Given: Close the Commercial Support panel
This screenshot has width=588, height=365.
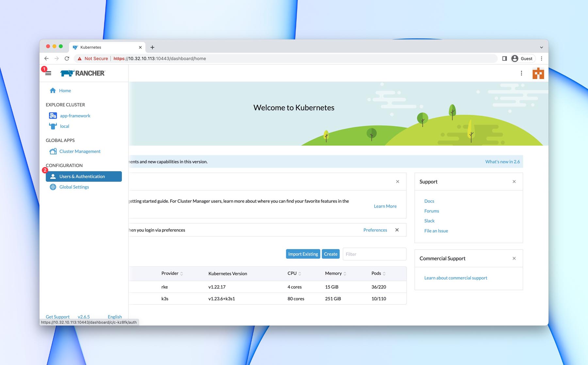Looking at the screenshot, I should tap(514, 258).
